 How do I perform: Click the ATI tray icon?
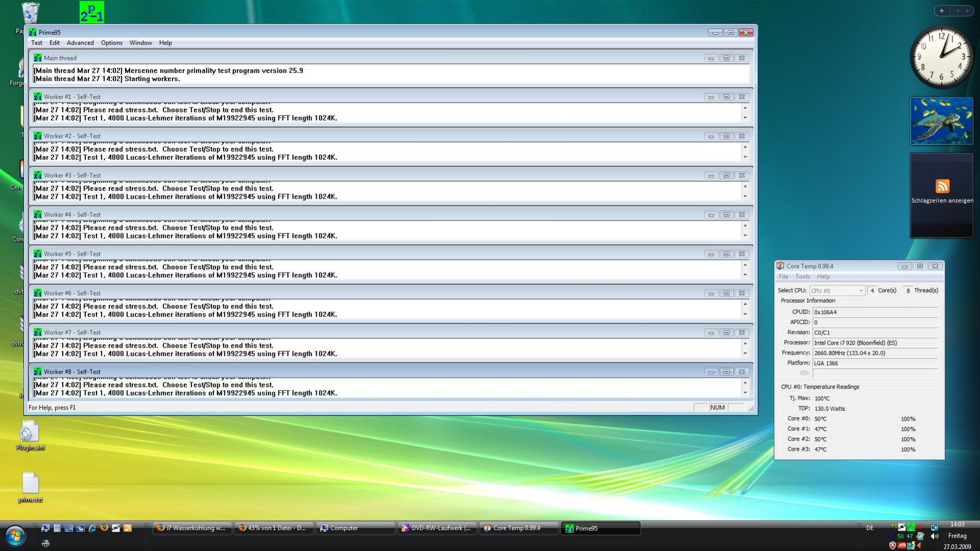902,546
